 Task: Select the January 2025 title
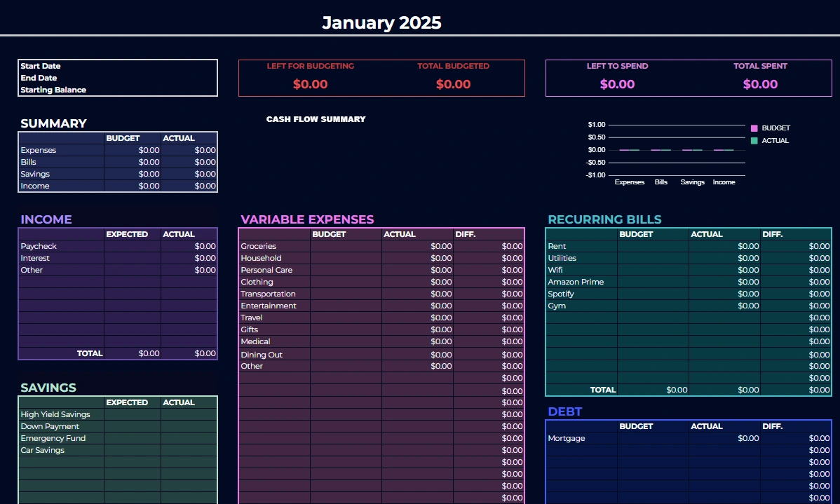pos(381,22)
